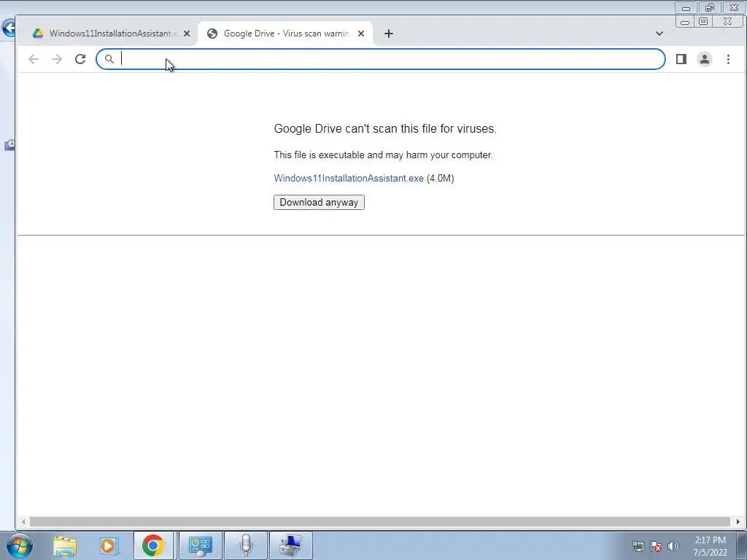Launch Windows Media Player from taskbar
This screenshot has height=560, width=747.
tap(109, 545)
